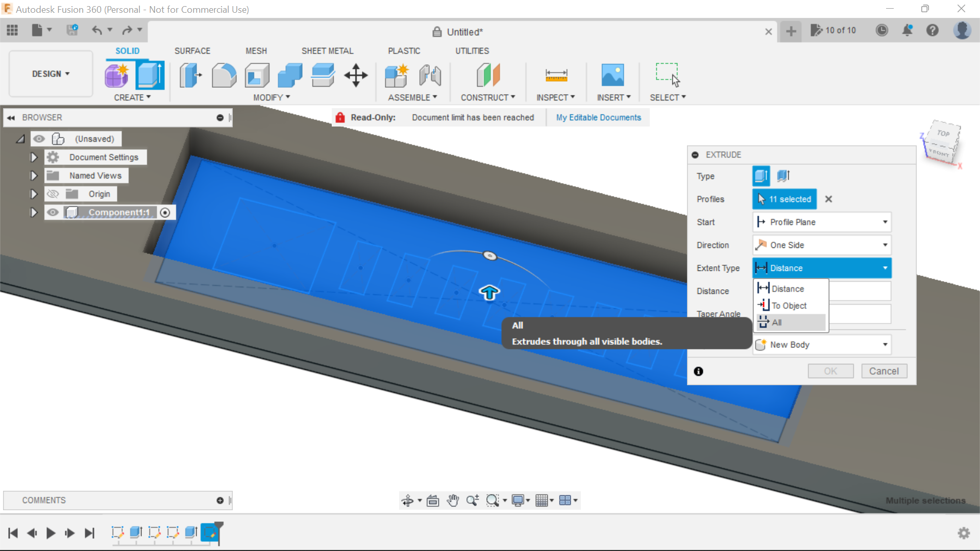Open the Extent Type dropdown
Image resolution: width=980 pixels, height=551 pixels.
[x=821, y=268]
